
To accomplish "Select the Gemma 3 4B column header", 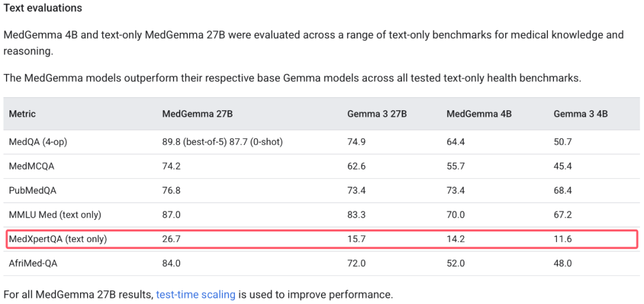I will pyautogui.click(x=581, y=114).
